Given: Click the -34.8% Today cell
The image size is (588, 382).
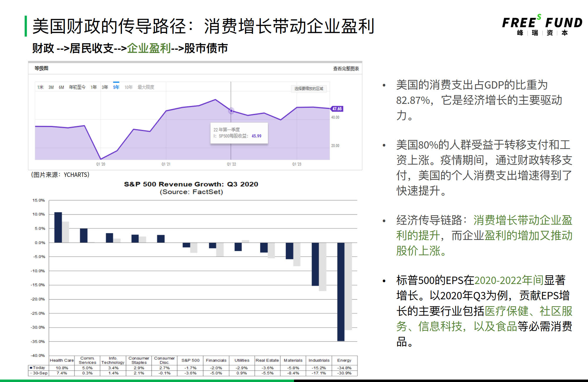Looking at the screenshot, I should 344,368.
